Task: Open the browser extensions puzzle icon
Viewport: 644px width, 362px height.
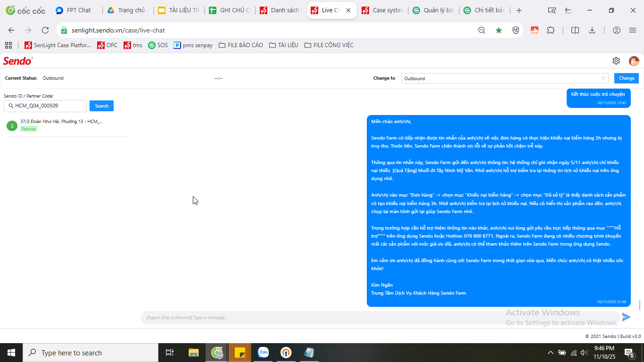Action: click(x=551, y=30)
